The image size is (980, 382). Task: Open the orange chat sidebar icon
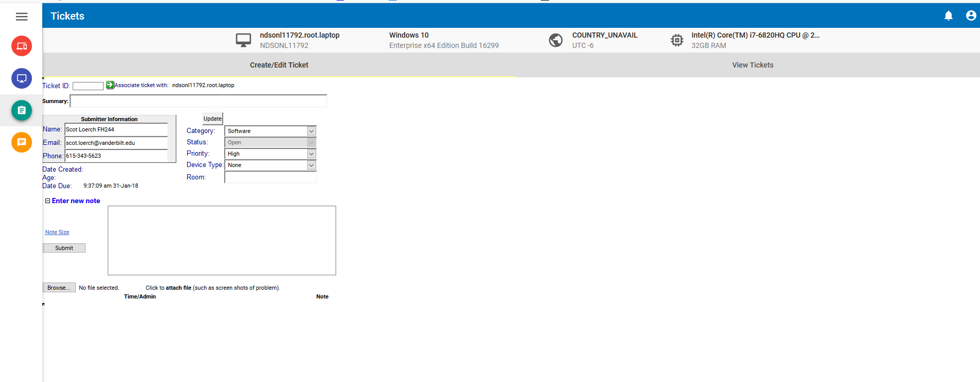tap(22, 142)
